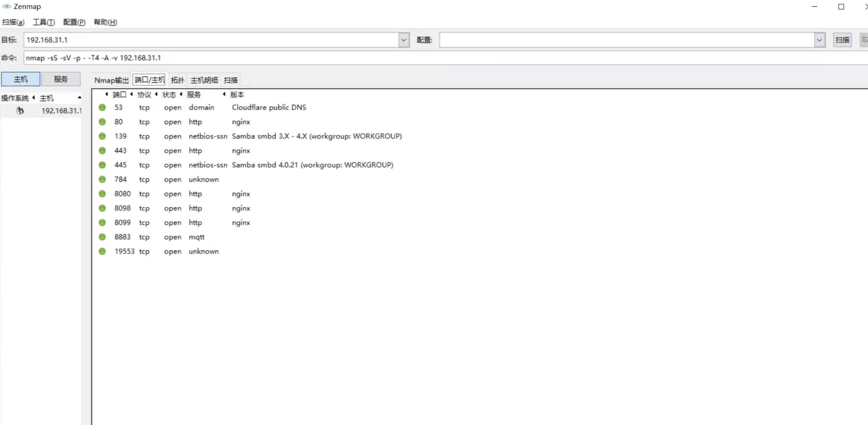Click the Linux penguin OS icon for host
868x425 pixels.
point(20,111)
